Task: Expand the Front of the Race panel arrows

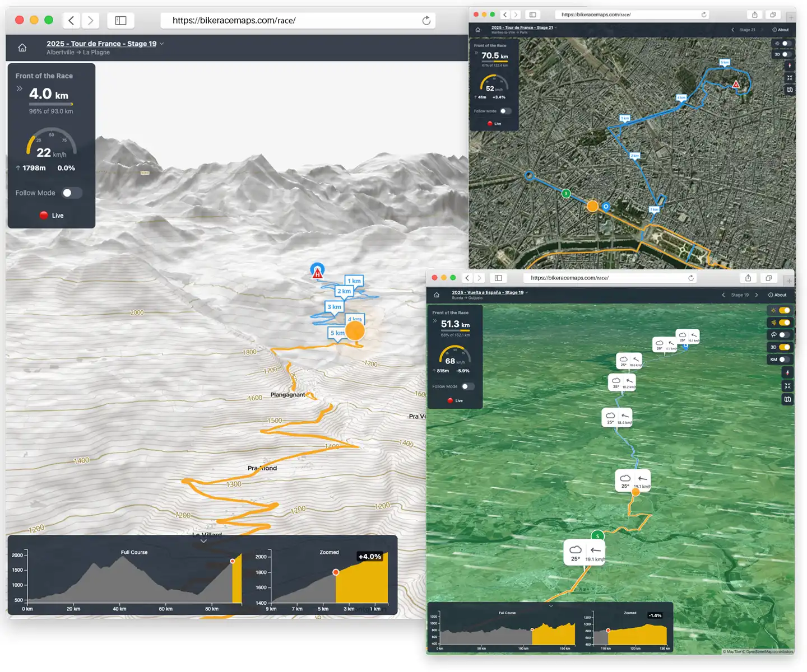Action: 20,88
